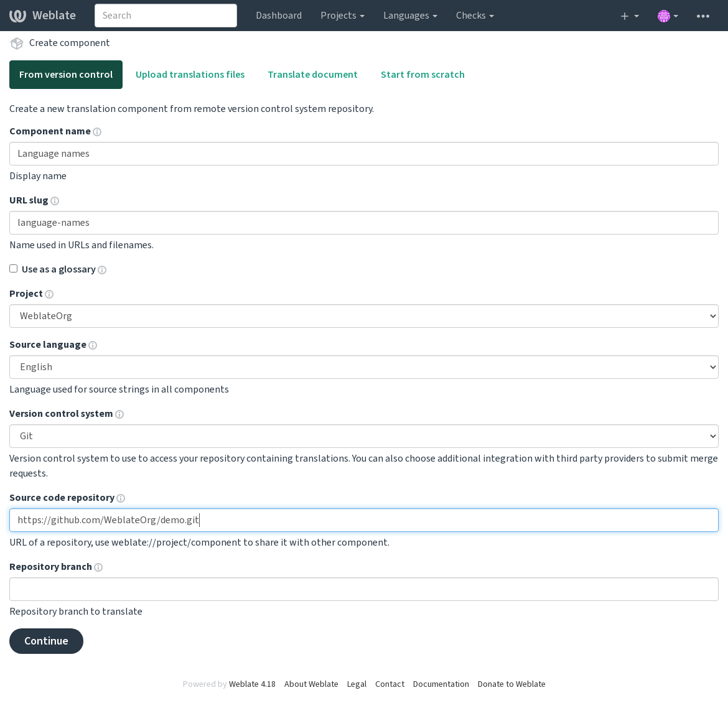728x708 pixels.
Task: Click info icon next to Source language
Action: [x=93, y=345]
